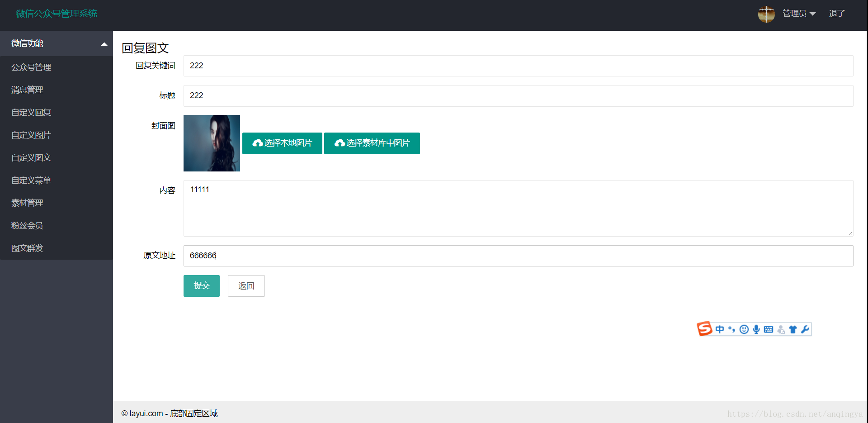
Task: Click the cover image thumbnail
Action: point(212,143)
